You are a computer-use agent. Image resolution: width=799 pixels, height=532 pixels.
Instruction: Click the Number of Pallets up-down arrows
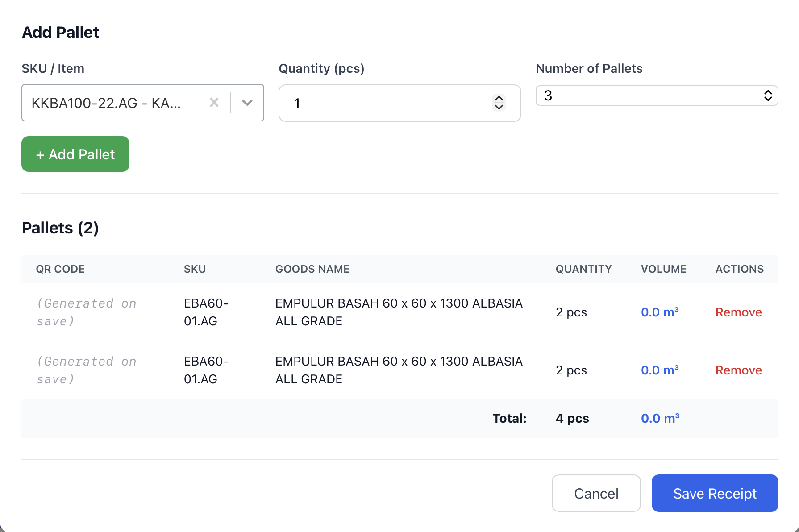pos(768,96)
